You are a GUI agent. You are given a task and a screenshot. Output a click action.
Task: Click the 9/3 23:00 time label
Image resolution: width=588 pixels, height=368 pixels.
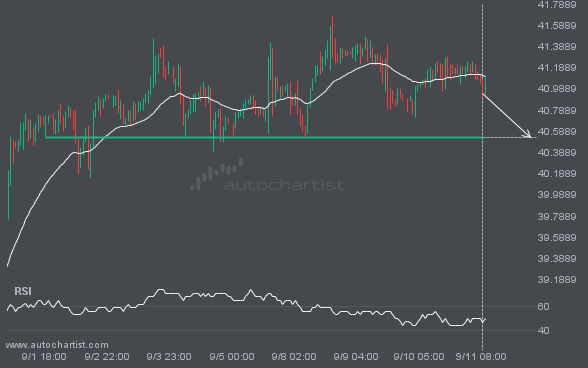click(169, 356)
